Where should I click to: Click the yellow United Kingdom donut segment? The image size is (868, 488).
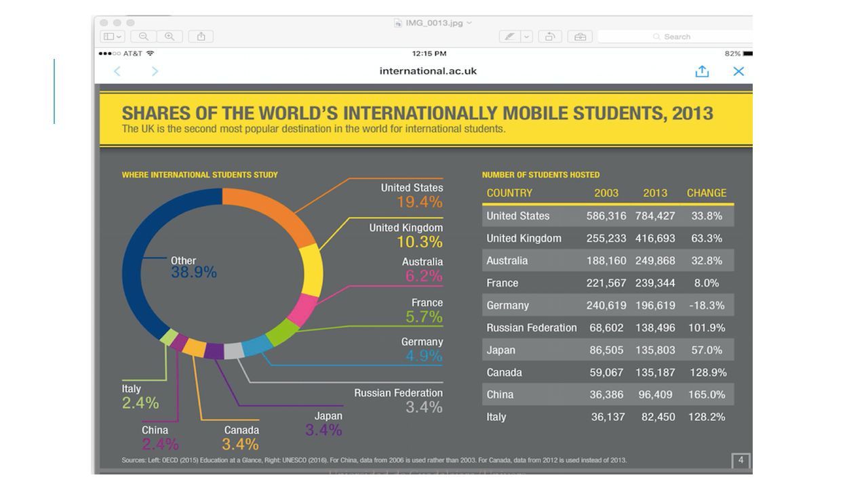311,269
